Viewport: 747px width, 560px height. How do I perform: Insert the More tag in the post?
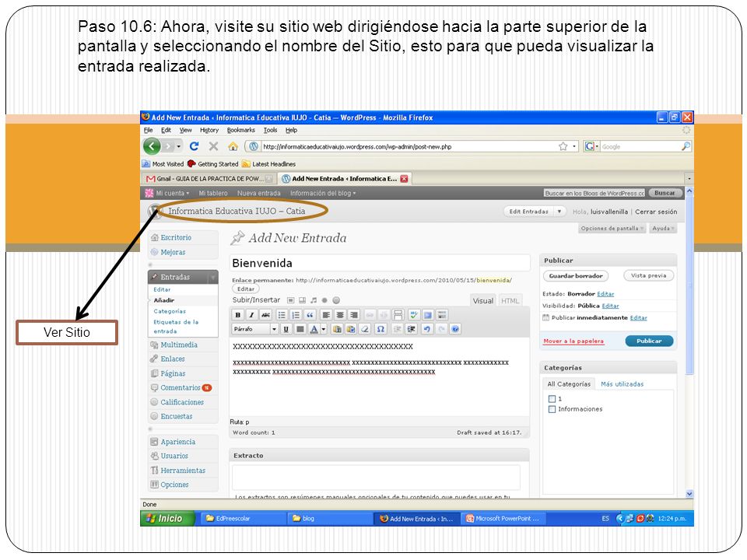coord(398,315)
